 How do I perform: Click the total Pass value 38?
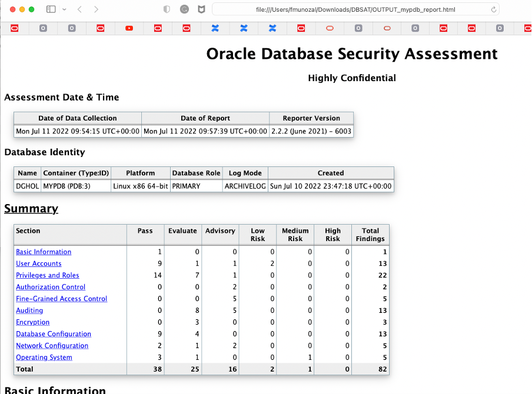tap(158, 369)
